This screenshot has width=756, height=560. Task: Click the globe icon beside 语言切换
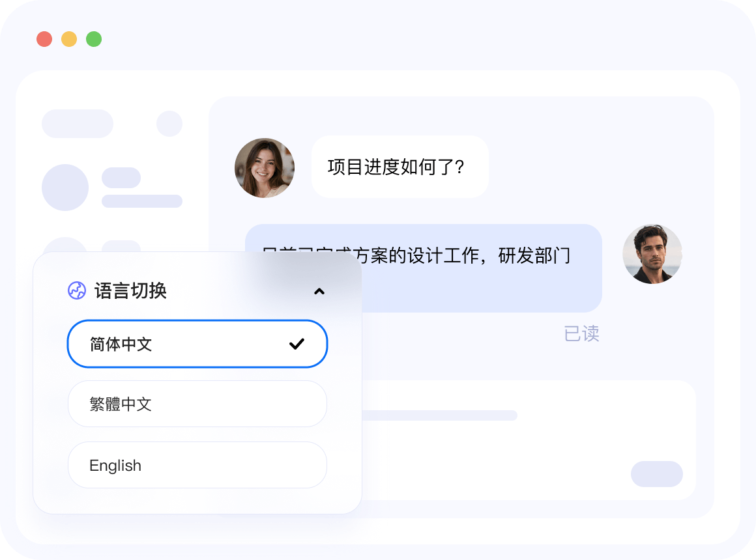tap(77, 290)
